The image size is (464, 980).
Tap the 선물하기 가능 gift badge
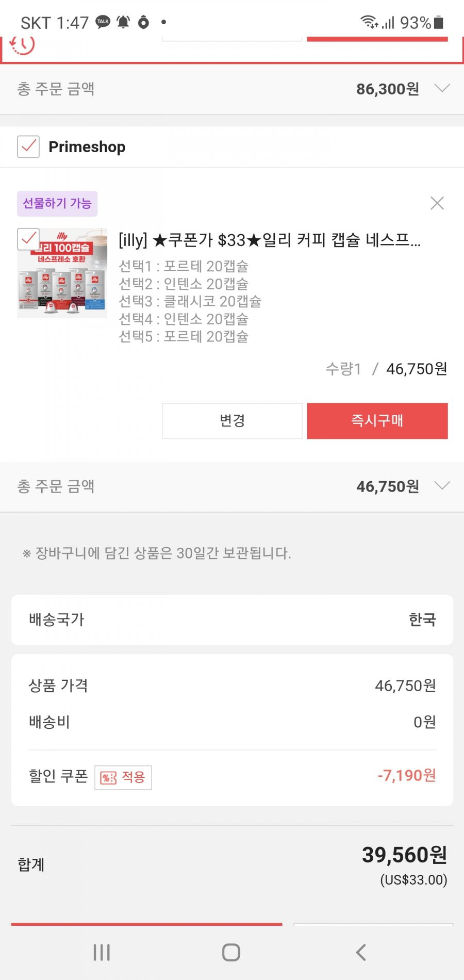coord(57,203)
